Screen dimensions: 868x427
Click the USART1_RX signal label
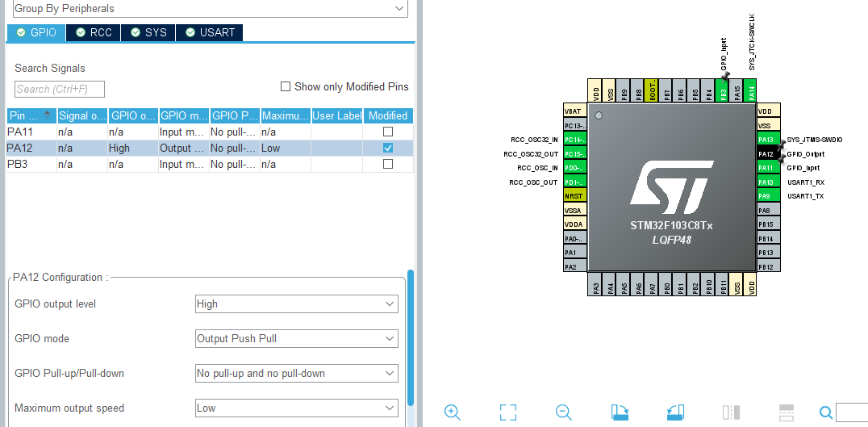pyautogui.click(x=805, y=182)
